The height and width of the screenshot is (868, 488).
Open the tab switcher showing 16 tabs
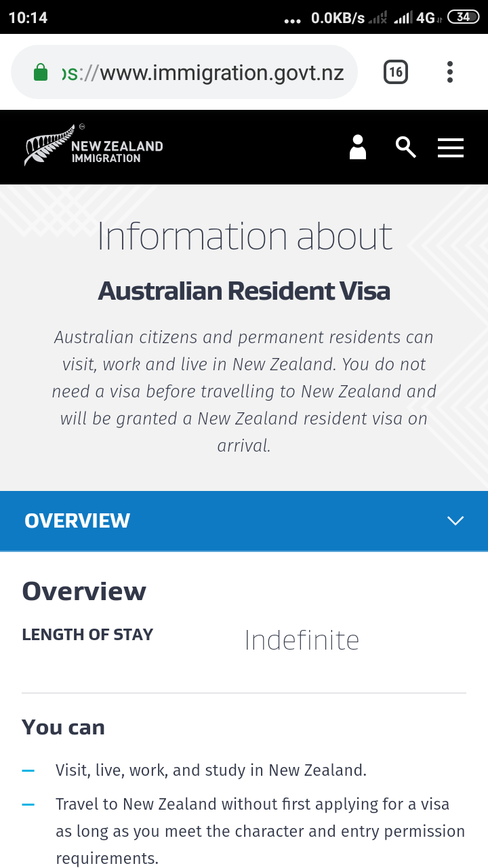pyautogui.click(x=396, y=72)
